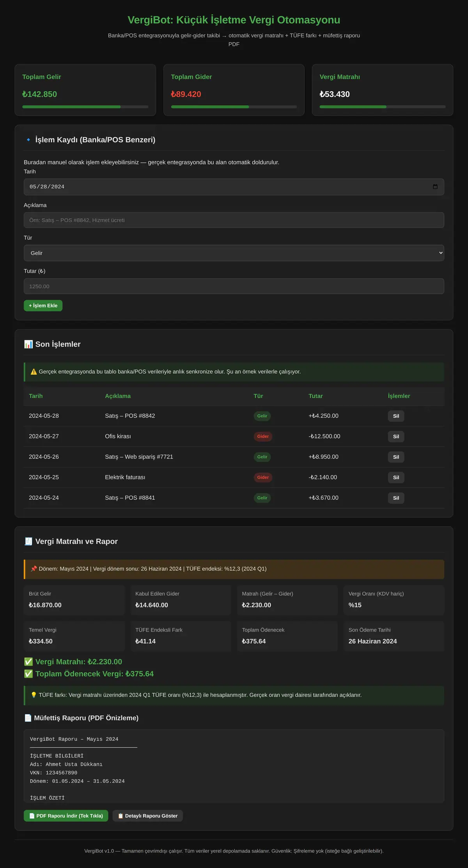
Task: Click the date cell 2024-05-25
Action: point(44,477)
